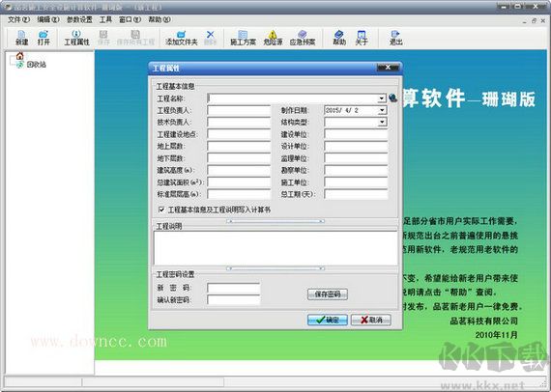Click the 勘察单位 input field

pyautogui.click(x=356, y=170)
